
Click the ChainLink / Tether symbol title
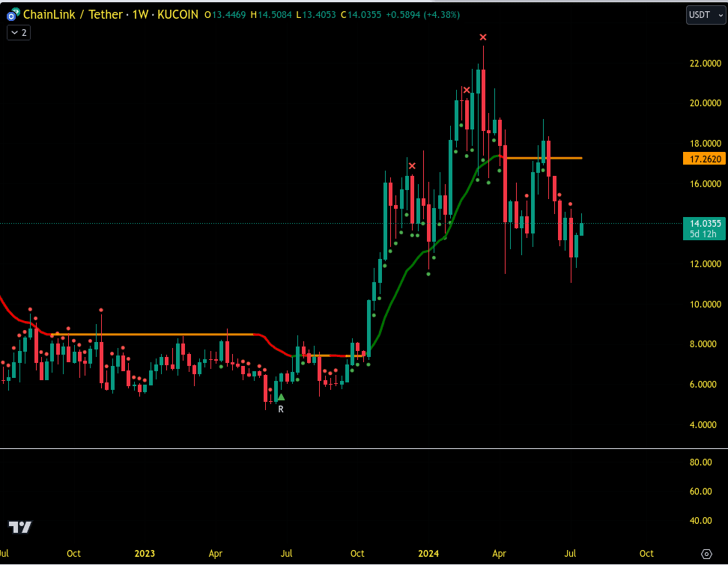coord(73,15)
